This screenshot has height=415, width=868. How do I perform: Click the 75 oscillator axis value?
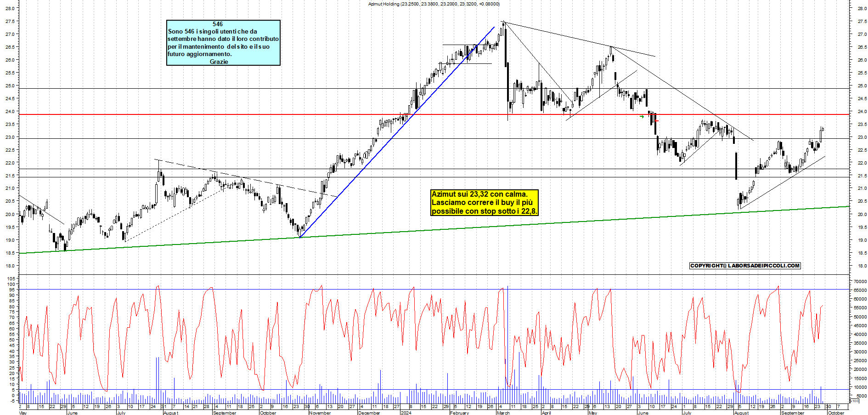click(12, 312)
